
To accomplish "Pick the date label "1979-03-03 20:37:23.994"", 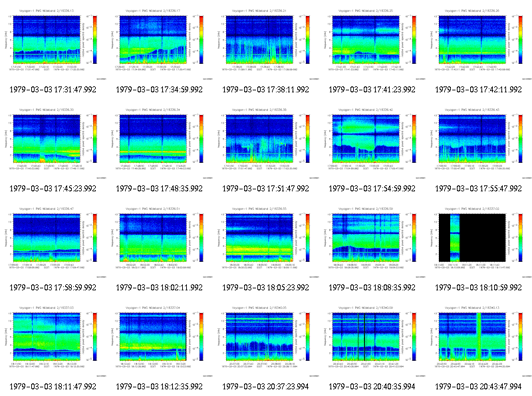I will (265, 387).
